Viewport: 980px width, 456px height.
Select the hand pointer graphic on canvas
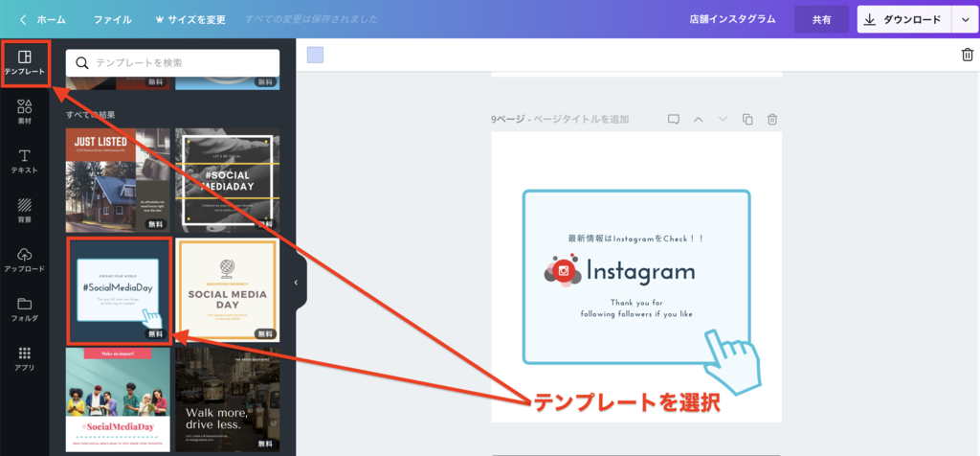tap(731, 361)
